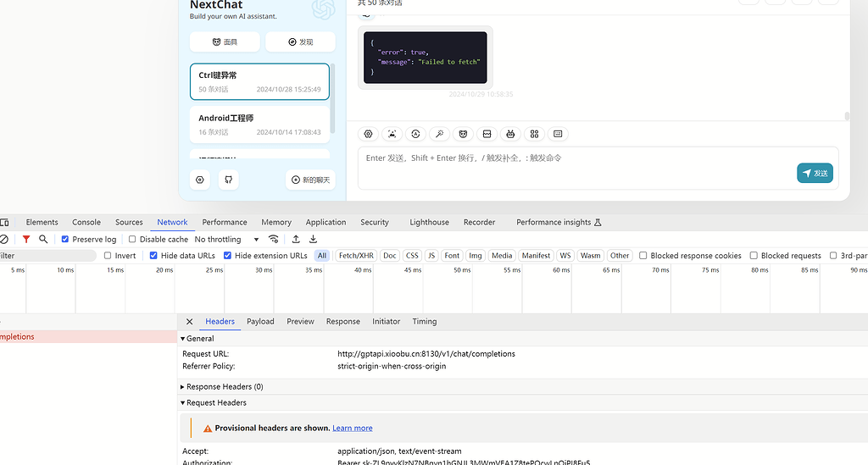
Task: Switch to the Response tab
Action: tap(342, 322)
